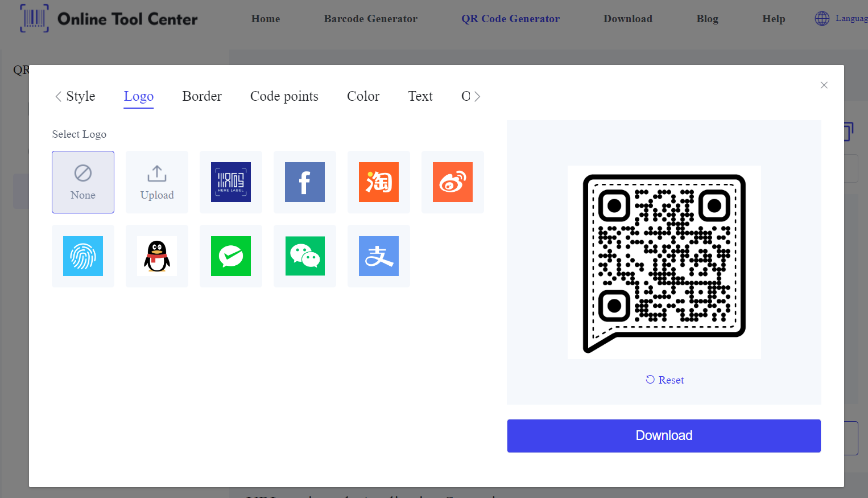Image resolution: width=868 pixels, height=498 pixels.
Task: Open the Border tab
Action: [x=202, y=96]
